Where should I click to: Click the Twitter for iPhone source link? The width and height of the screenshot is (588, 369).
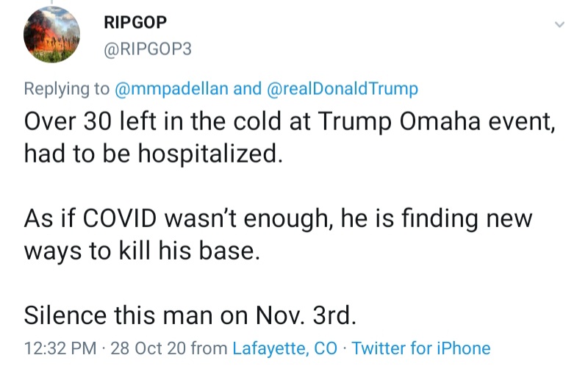[x=421, y=348]
